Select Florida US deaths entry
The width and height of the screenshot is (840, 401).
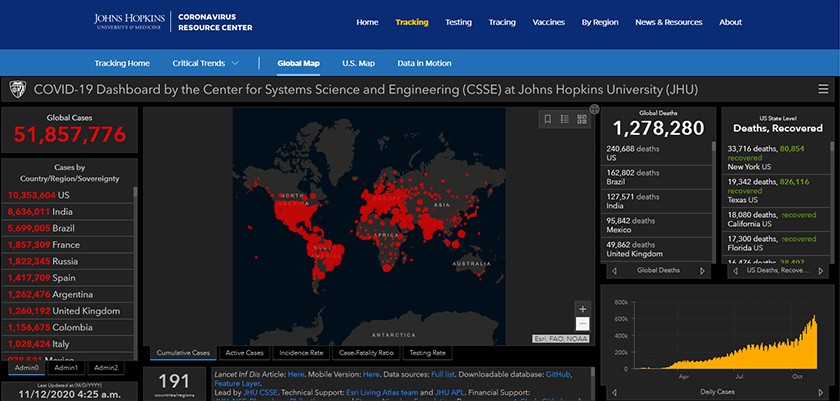[x=776, y=244]
